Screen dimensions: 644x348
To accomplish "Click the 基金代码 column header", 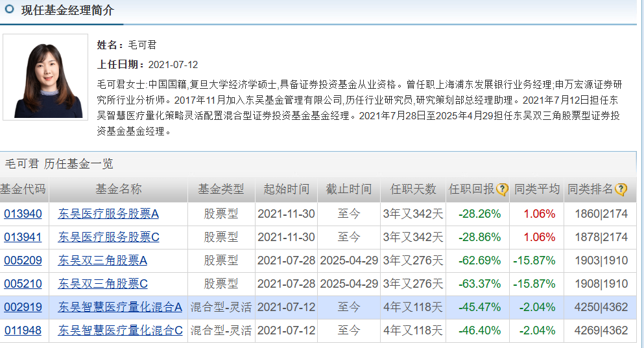I will [x=23, y=189].
